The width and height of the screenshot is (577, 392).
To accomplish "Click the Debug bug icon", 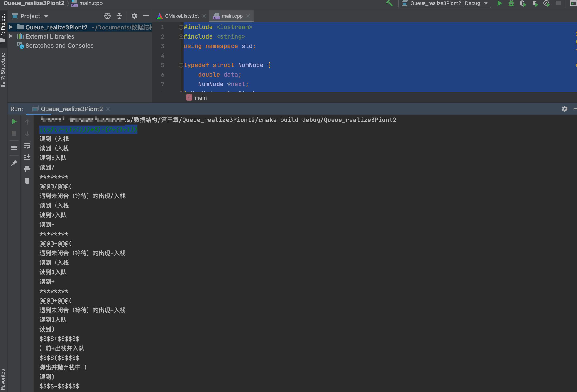I will [511, 3].
